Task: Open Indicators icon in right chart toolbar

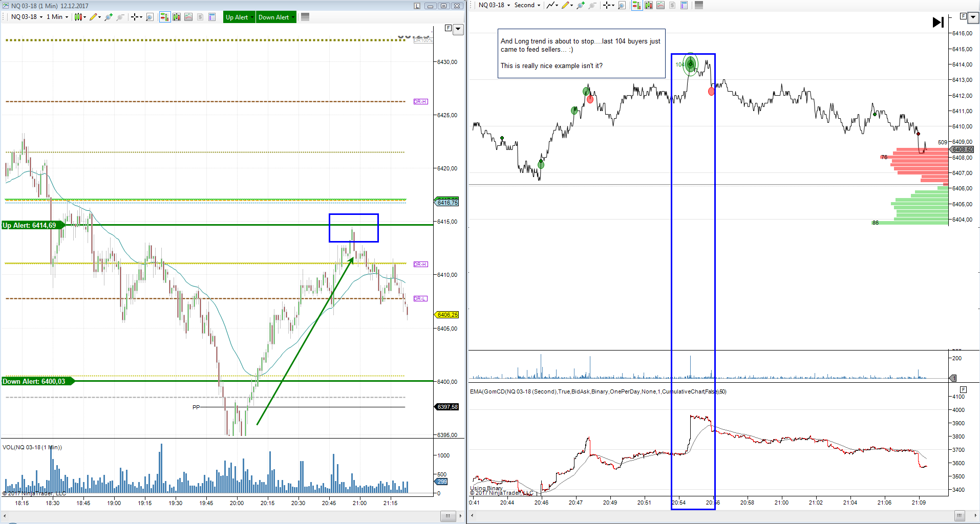Action: 661,5
